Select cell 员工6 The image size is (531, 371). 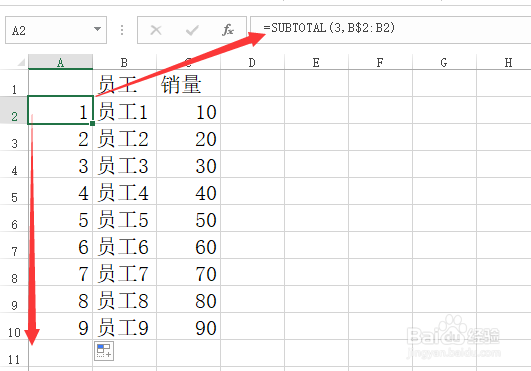(124, 245)
